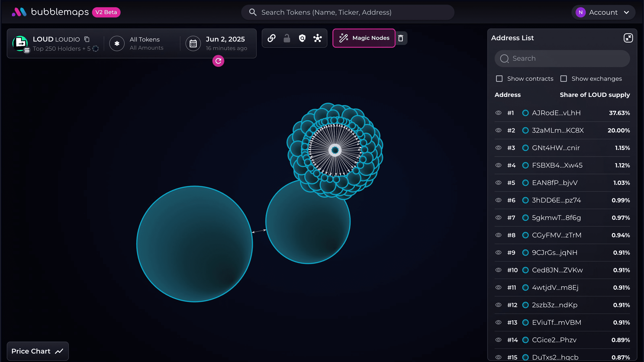Image resolution: width=644 pixels, height=362 pixels.
Task: Click circle icon next to 3hDD6E...pz74
Action: pyautogui.click(x=525, y=200)
